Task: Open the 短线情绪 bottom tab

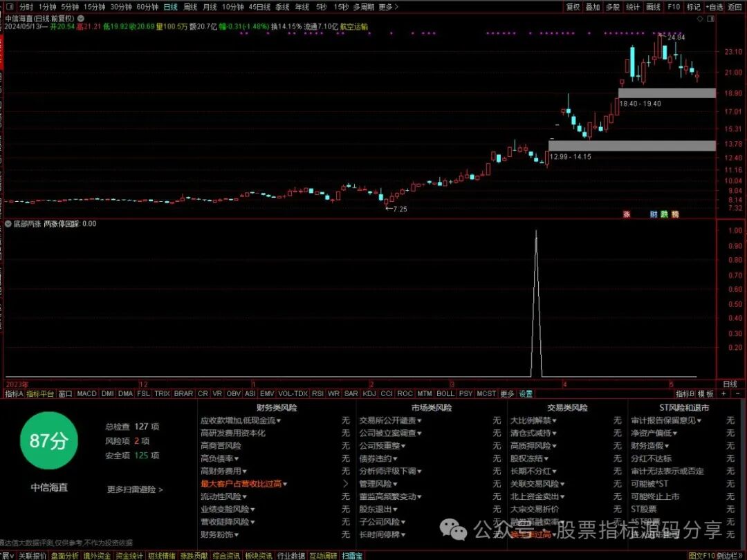Action: coord(161,556)
